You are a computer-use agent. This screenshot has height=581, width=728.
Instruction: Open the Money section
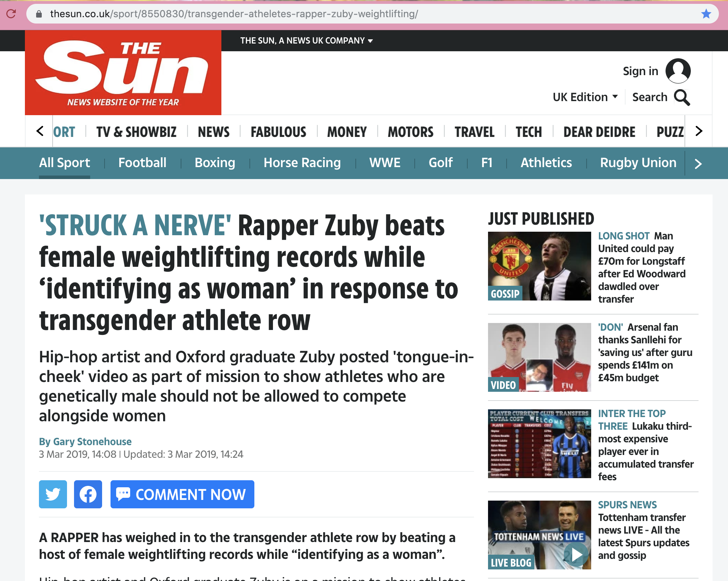[347, 132]
